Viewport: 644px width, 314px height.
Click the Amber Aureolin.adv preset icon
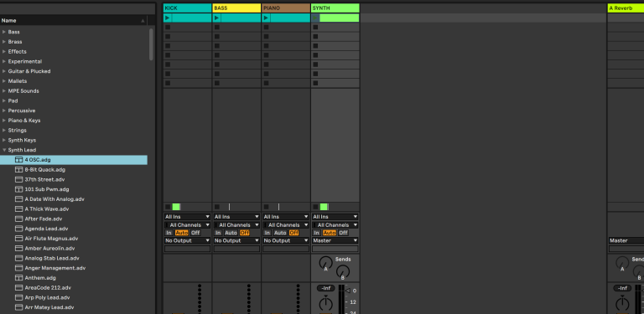[x=18, y=249]
